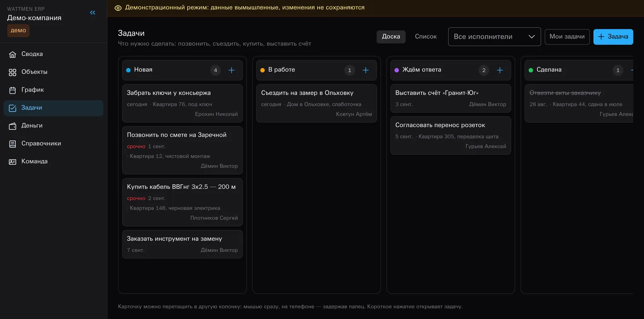The height and width of the screenshot is (319, 644).
Task: Go to График in the sidebar
Action: (54, 90)
